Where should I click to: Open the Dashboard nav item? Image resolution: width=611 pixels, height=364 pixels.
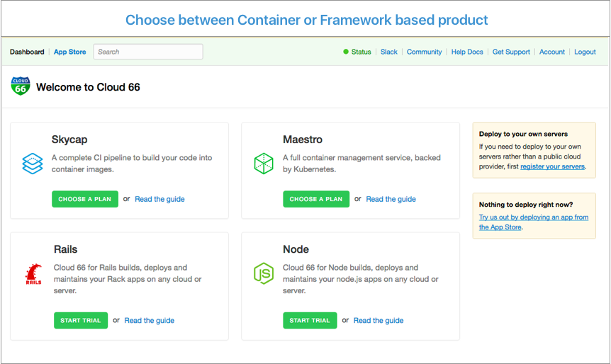(27, 52)
